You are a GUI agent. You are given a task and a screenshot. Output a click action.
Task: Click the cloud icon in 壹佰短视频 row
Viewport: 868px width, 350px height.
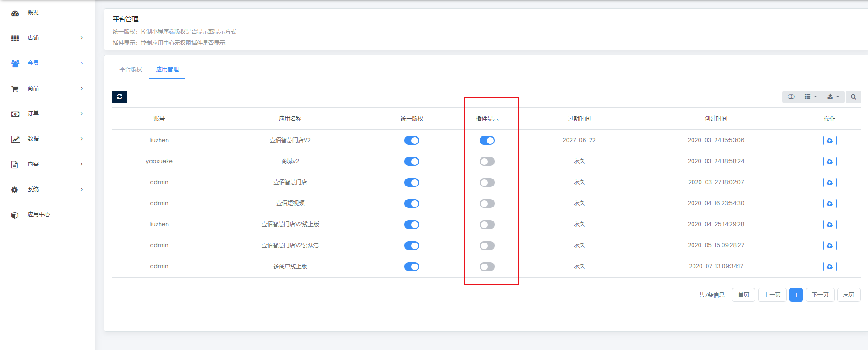coord(830,204)
